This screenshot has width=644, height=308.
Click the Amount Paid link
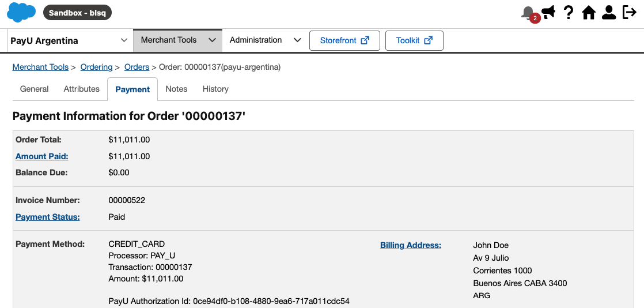(42, 156)
